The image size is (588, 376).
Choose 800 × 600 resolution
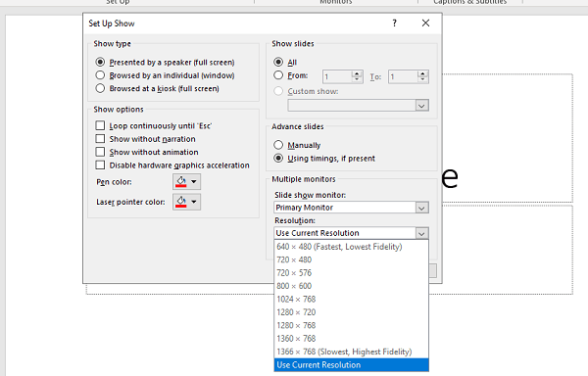pyautogui.click(x=352, y=286)
